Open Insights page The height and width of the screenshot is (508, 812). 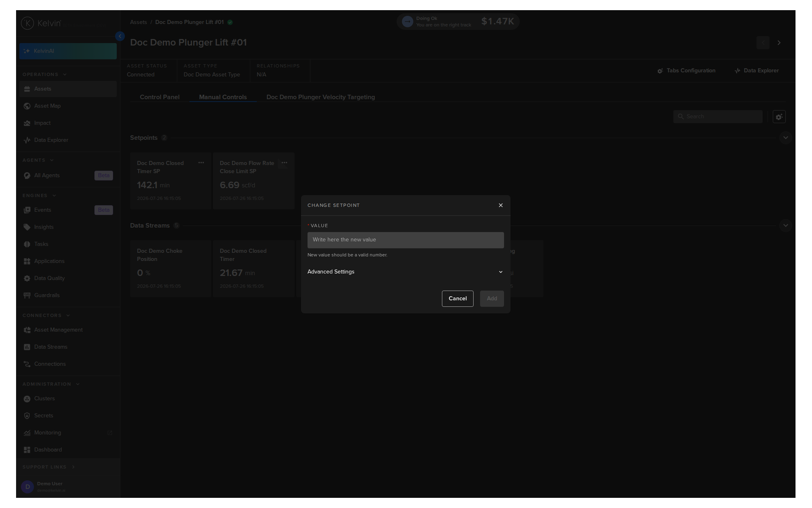tap(68, 227)
